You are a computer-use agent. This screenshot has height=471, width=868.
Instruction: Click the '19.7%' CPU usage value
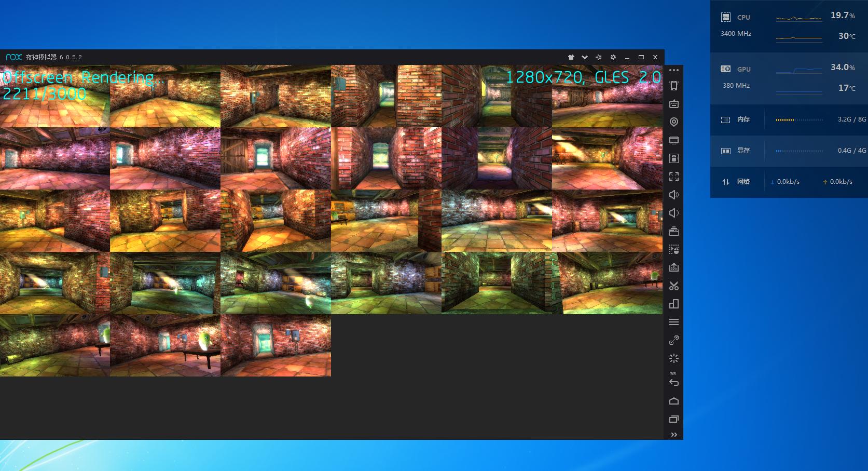coord(843,16)
